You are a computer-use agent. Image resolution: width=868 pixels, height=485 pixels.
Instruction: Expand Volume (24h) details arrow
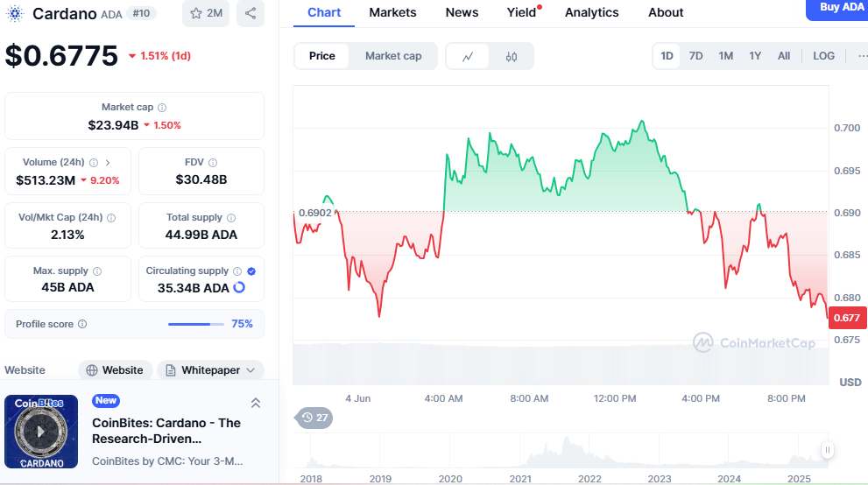[108, 163]
